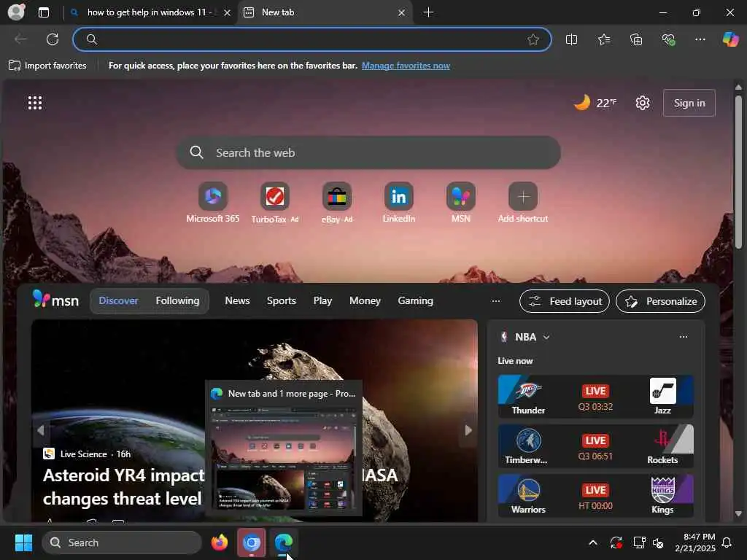Image resolution: width=747 pixels, height=560 pixels.
Task: Refresh the page with the reload icon
Action: click(53, 39)
